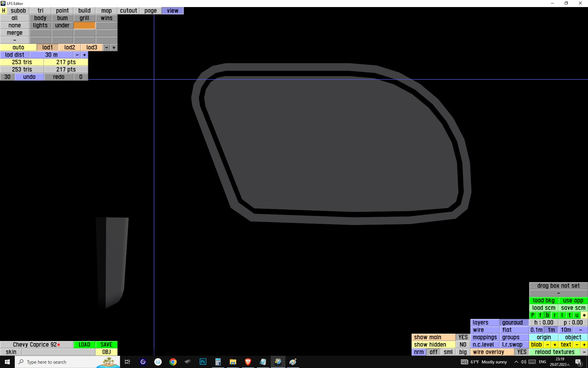
Task: Click the H hide-interface icon
Action: pyautogui.click(x=3, y=11)
